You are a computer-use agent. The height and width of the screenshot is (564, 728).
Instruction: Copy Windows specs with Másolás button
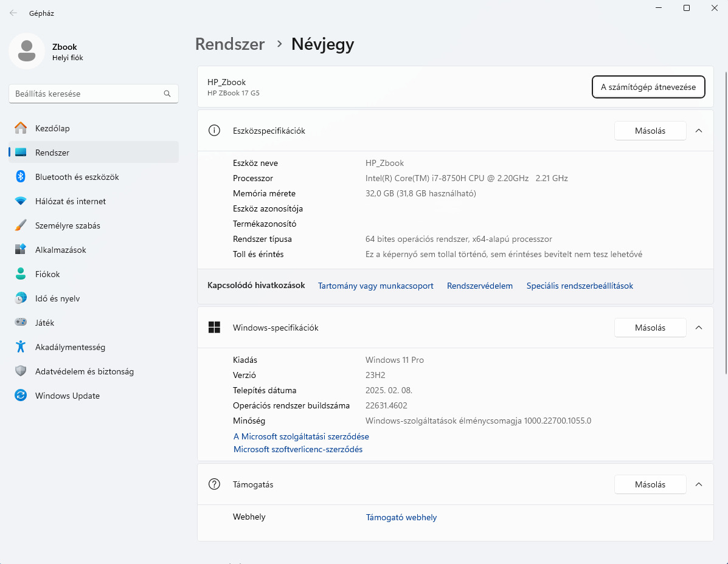(x=650, y=328)
